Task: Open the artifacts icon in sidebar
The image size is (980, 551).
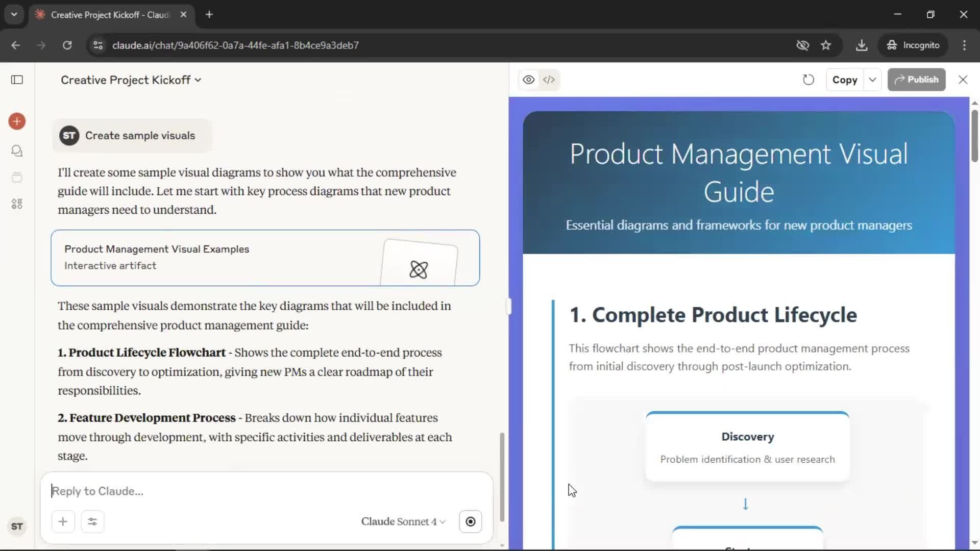Action: click(17, 204)
